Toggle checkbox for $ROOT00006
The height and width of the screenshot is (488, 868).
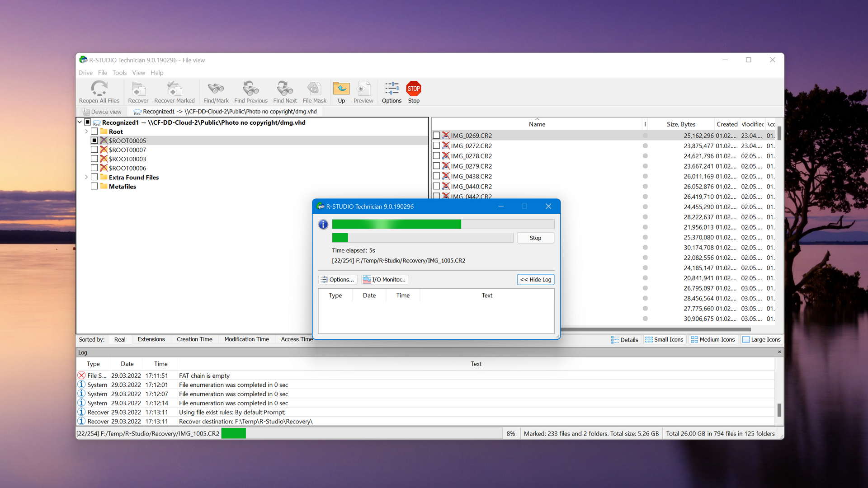pos(94,168)
